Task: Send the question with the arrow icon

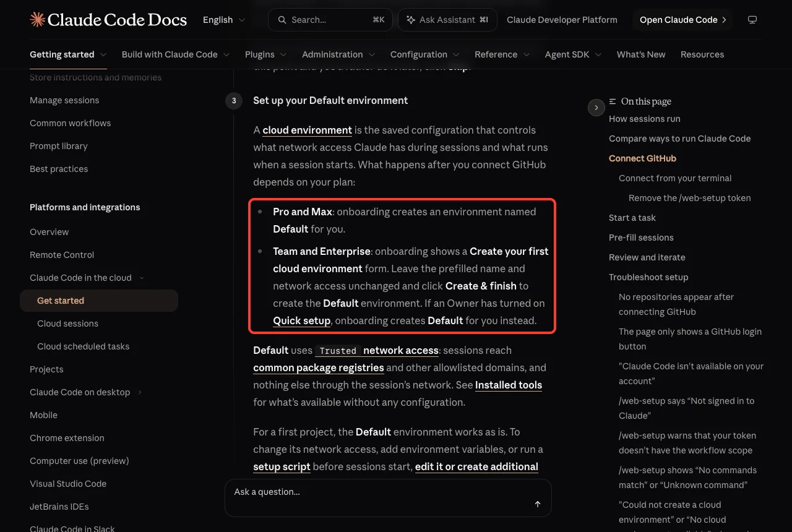Action: (538, 504)
